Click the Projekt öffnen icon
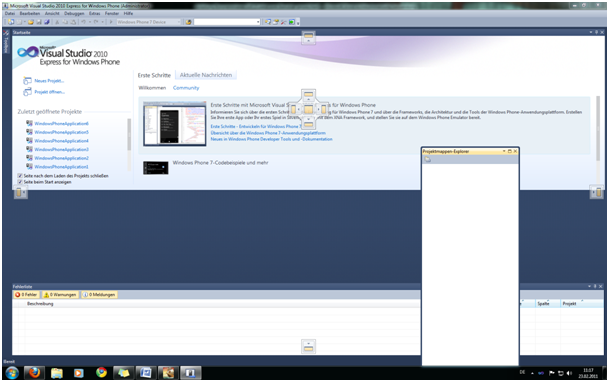 click(27, 92)
